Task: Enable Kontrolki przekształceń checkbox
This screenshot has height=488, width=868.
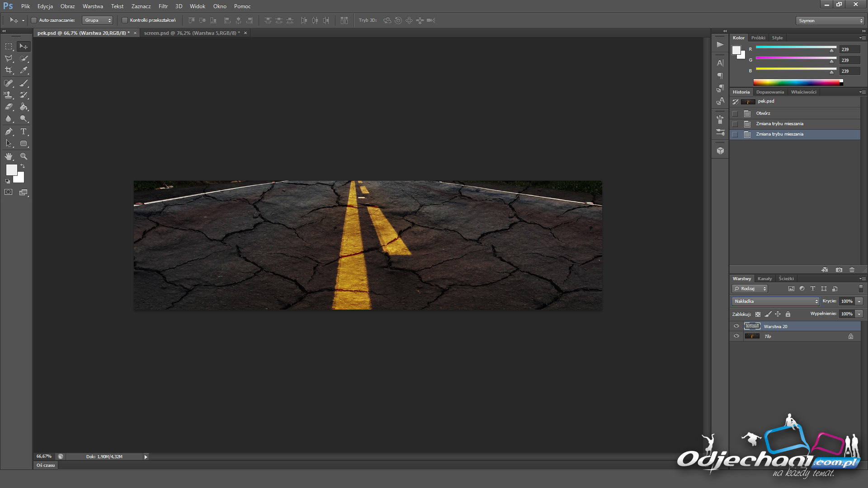Action: [125, 20]
